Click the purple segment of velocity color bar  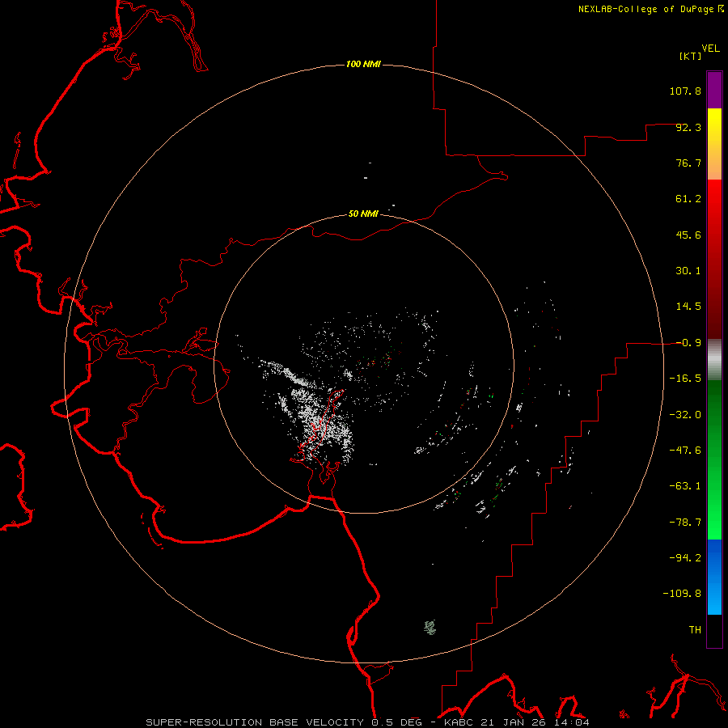pos(714,90)
